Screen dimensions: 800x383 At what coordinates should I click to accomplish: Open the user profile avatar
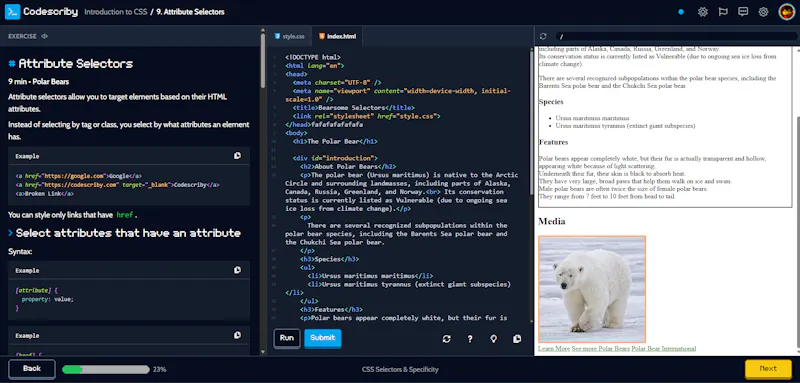click(x=787, y=12)
